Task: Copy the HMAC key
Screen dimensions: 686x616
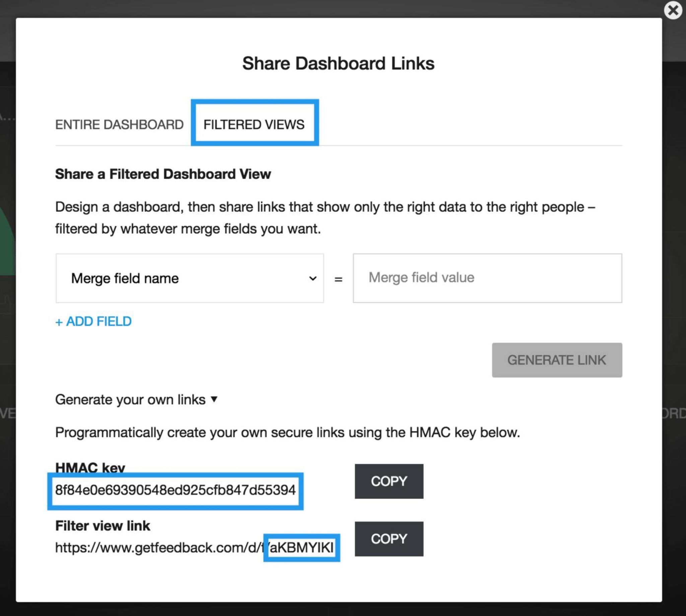Action: (389, 481)
